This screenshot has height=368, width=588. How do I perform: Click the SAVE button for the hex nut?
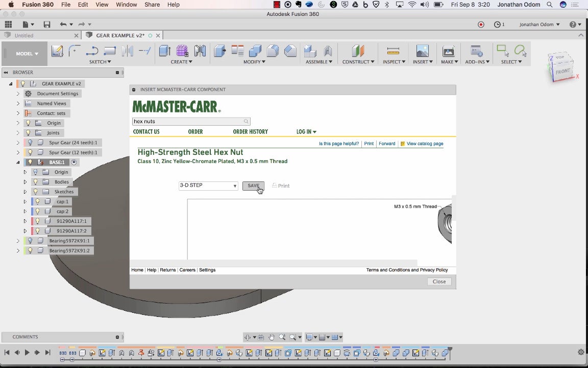pyautogui.click(x=253, y=186)
